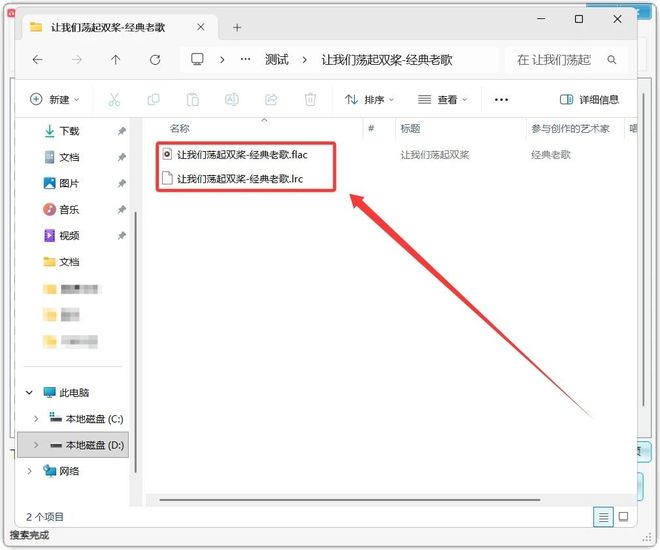Select 网络 in the sidebar
Image resolution: width=660 pixels, height=550 pixels.
click(61, 471)
